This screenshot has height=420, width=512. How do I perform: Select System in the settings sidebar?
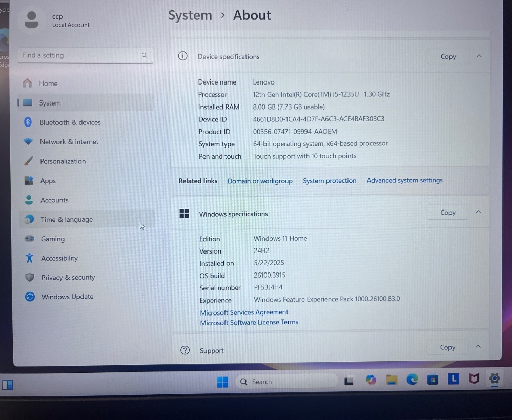click(86, 103)
